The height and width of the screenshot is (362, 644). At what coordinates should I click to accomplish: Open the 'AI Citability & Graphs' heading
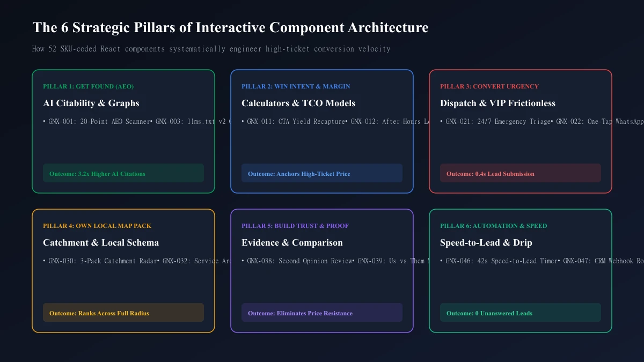[x=91, y=103]
